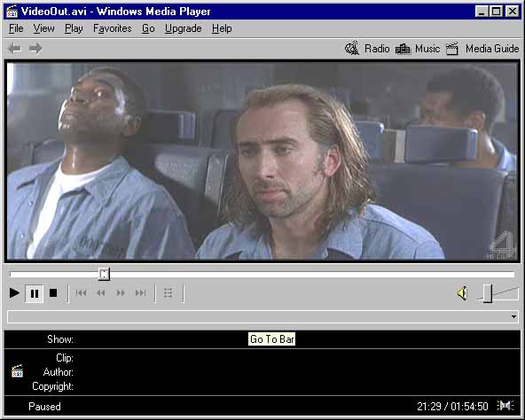Click the back navigation arrow
Viewport: 525px width, 420px height.
(x=14, y=49)
